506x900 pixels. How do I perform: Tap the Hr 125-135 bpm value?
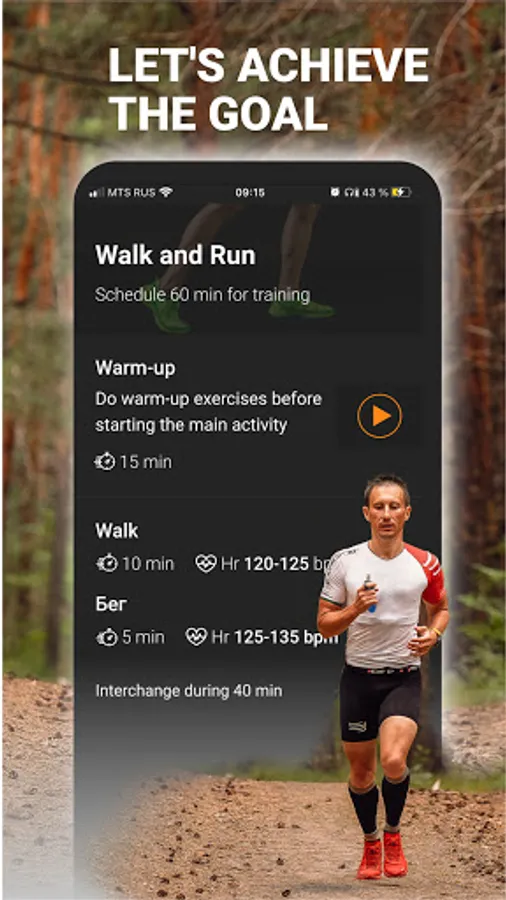click(x=275, y=637)
